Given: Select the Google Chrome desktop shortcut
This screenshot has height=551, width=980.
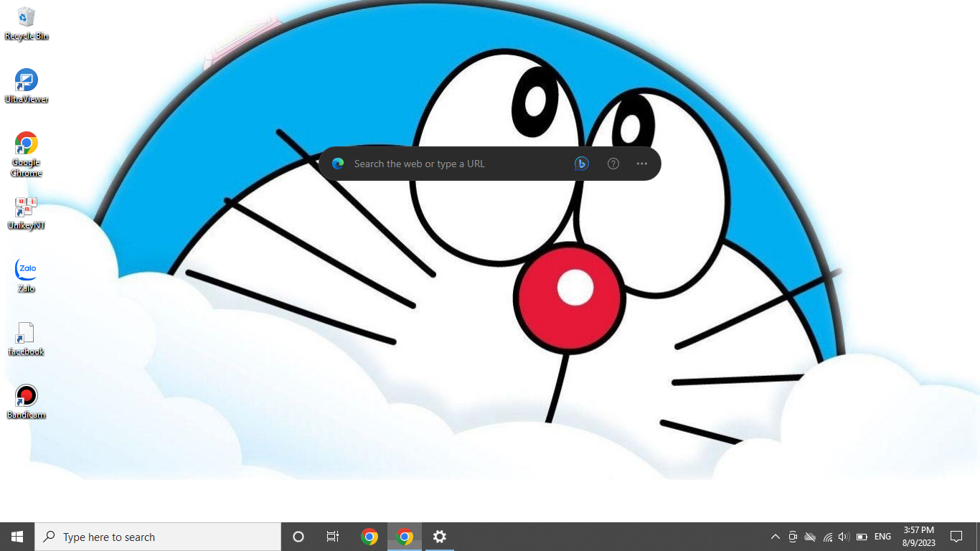Looking at the screenshot, I should tap(27, 151).
